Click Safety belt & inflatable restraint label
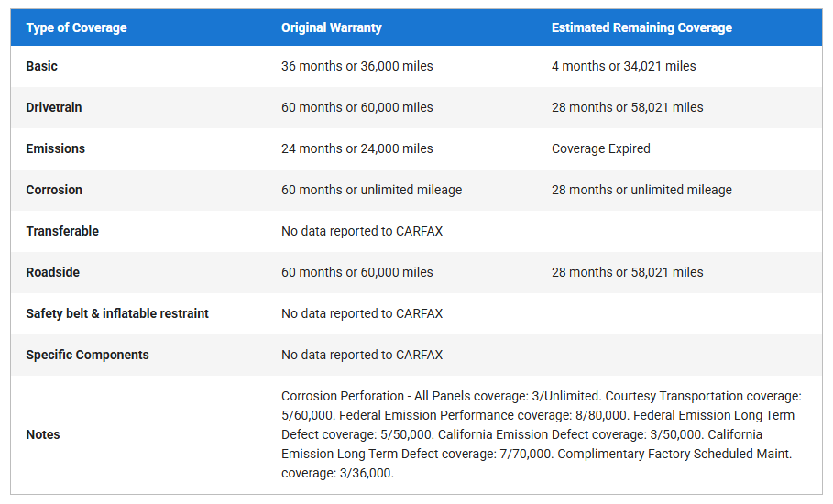 (x=117, y=313)
